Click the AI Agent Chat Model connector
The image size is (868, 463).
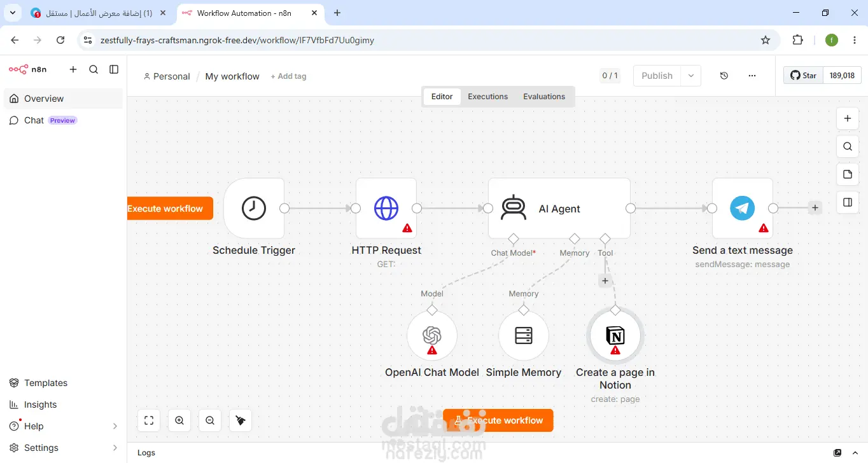point(514,238)
